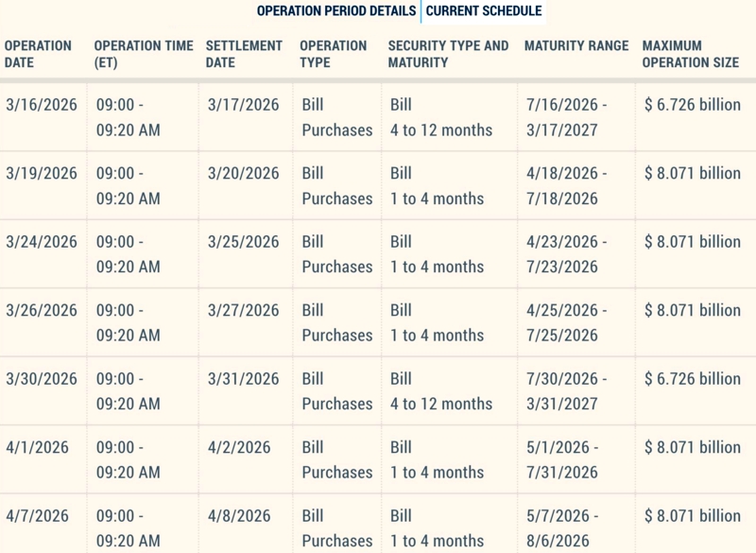Click the Operation Time (ET) column header
The height and width of the screenshot is (553, 756).
(144, 54)
